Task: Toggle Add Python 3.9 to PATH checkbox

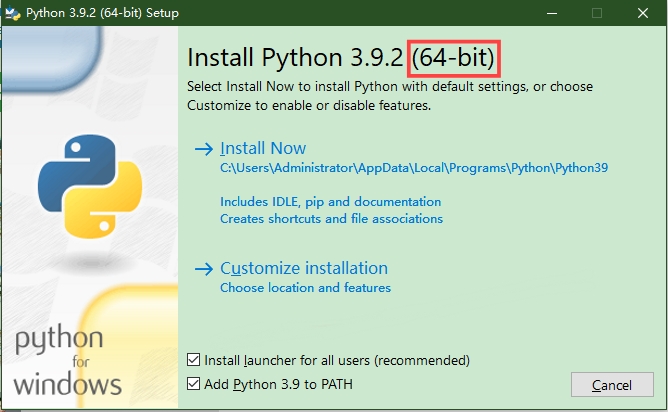Action: [193, 383]
